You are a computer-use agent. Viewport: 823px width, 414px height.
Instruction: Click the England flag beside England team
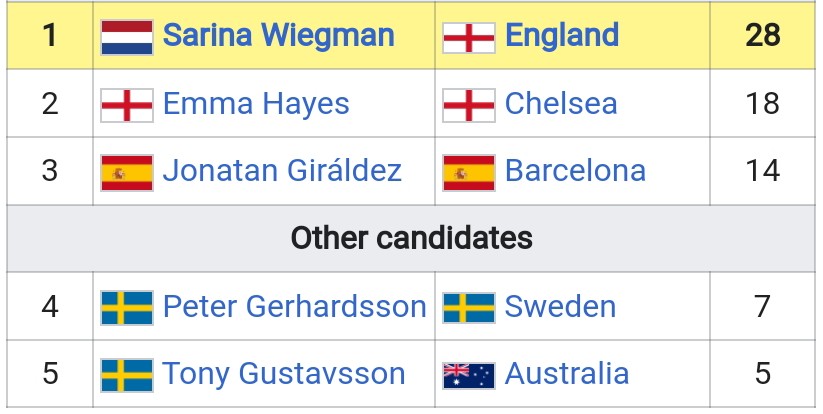tap(469, 36)
